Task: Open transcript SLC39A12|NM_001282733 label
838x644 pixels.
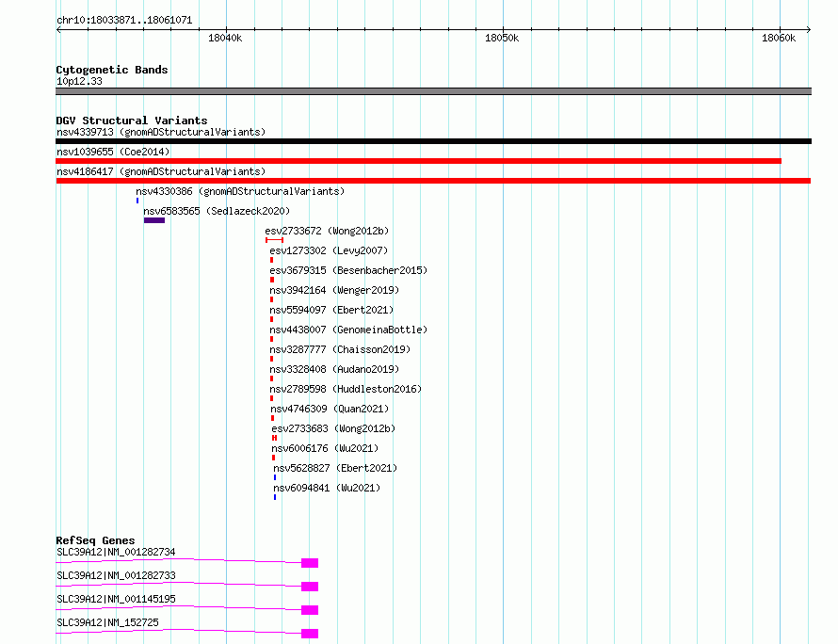Action: tap(116, 575)
